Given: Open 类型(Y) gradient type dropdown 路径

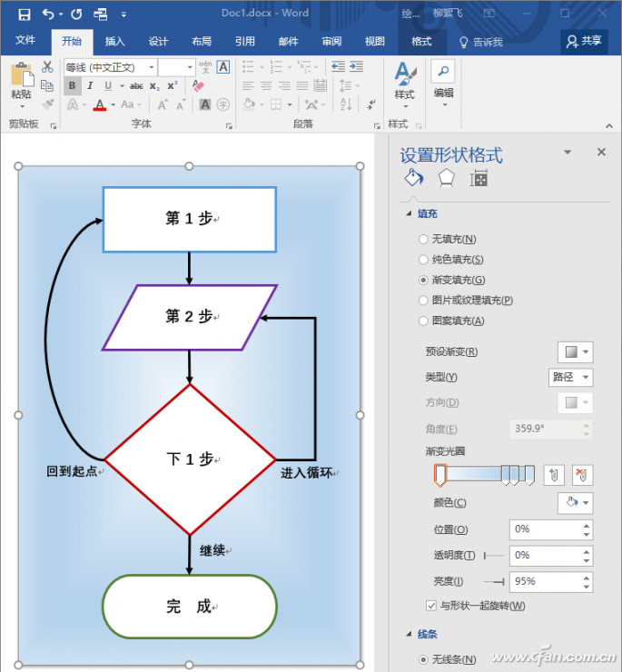Looking at the screenshot, I should pos(570,377).
